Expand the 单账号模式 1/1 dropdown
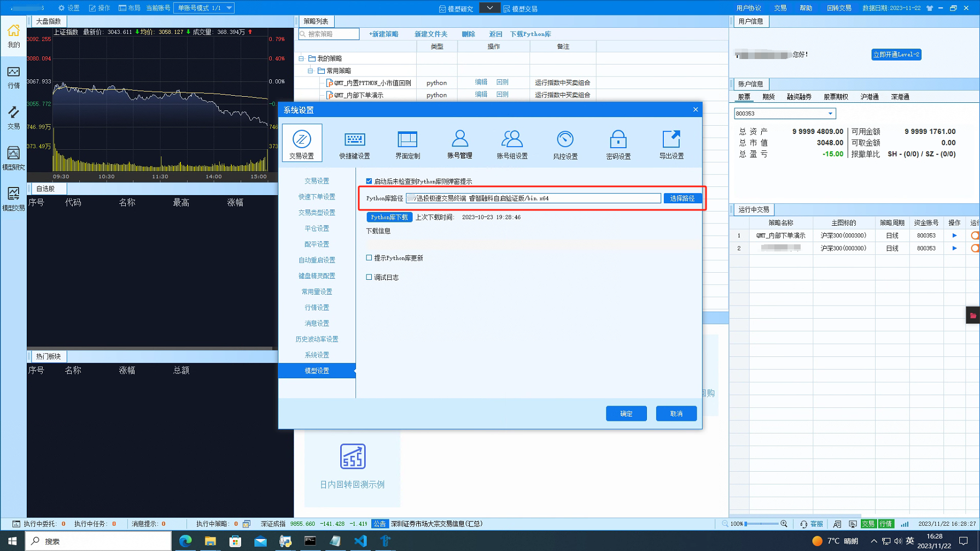980x551 pixels. coord(229,8)
